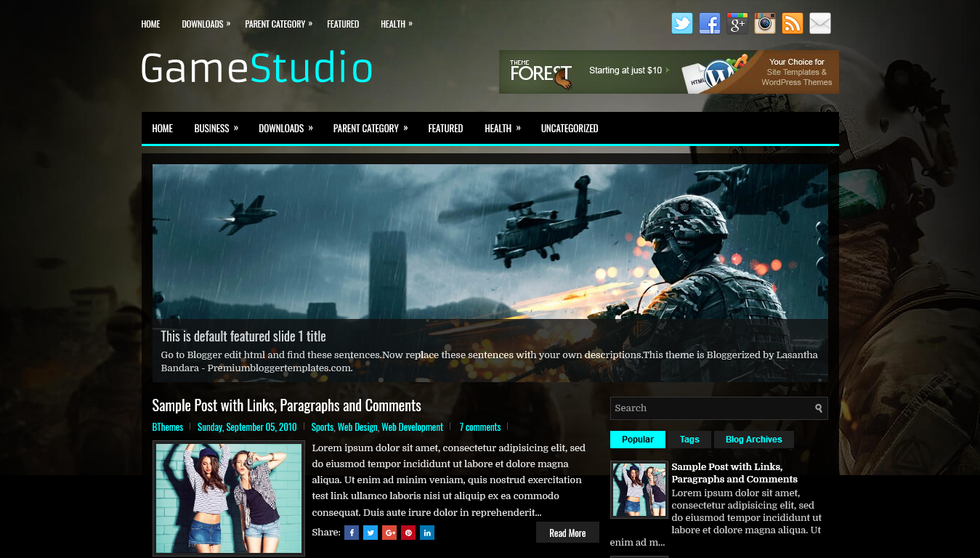Open the email envelope icon
This screenshot has height=558, width=980.
tap(820, 23)
